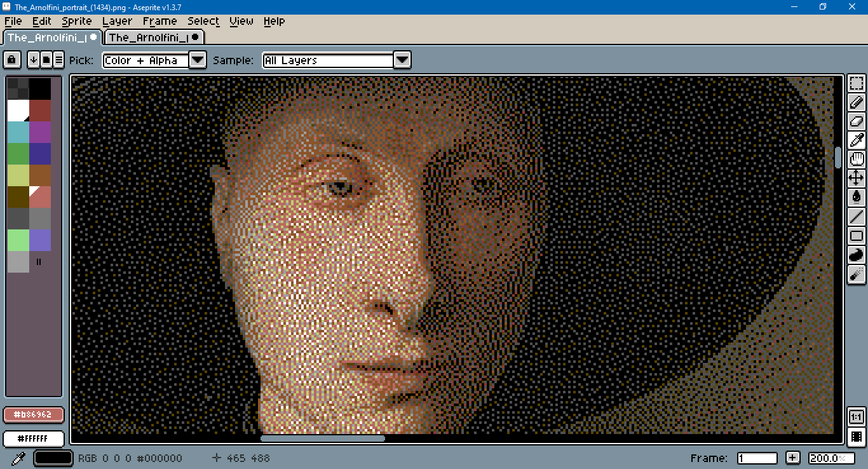Select the Hand tool

pyautogui.click(x=856, y=160)
